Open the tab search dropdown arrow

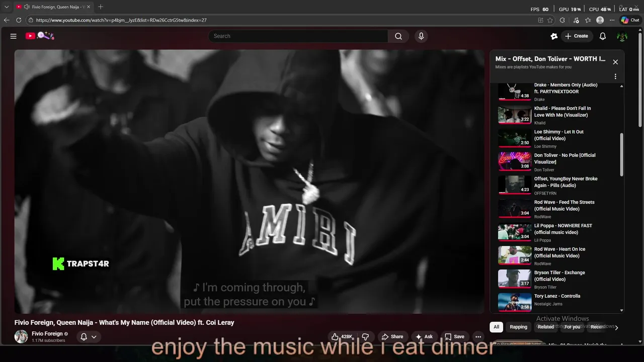pos(7,7)
